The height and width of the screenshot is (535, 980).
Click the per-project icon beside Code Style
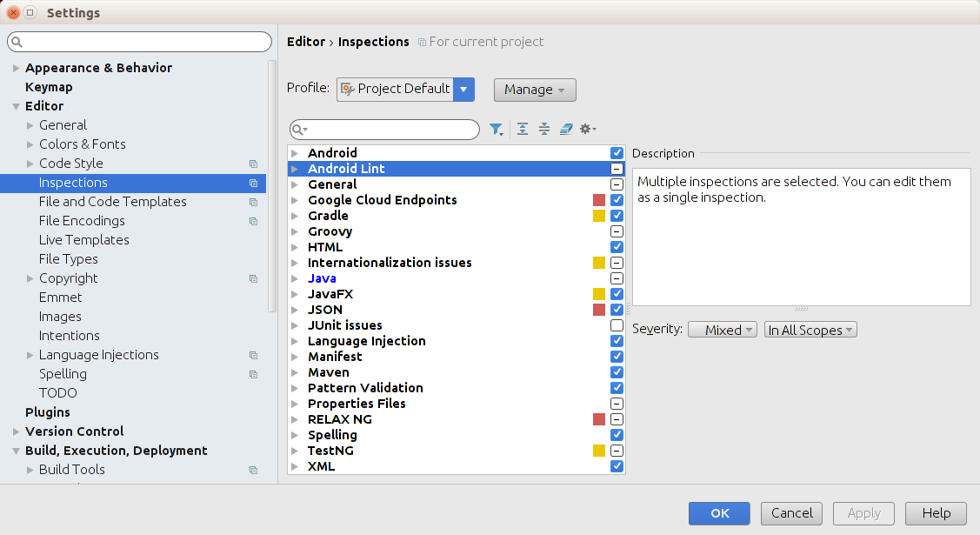tap(253, 164)
